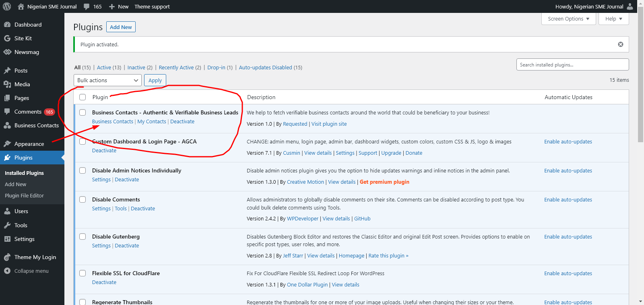Show the Drop-in (1) plugins
The width and height of the screenshot is (644, 305).
pyautogui.click(x=220, y=68)
